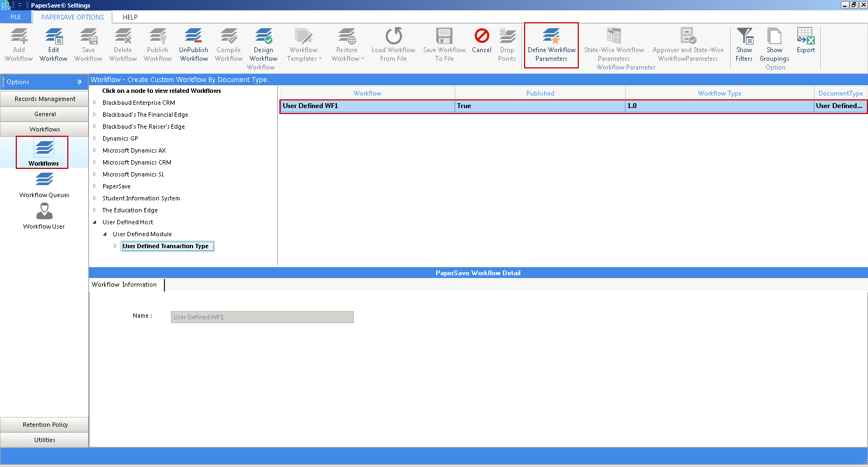The width and height of the screenshot is (868, 467).
Task: Open the FILE menu tab
Action: pyautogui.click(x=16, y=17)
